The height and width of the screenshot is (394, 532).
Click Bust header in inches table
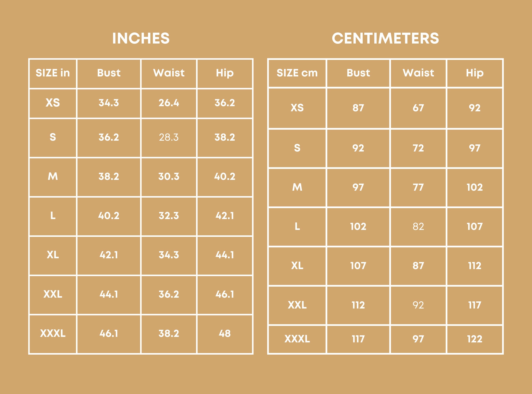click(x=109, y=73)
